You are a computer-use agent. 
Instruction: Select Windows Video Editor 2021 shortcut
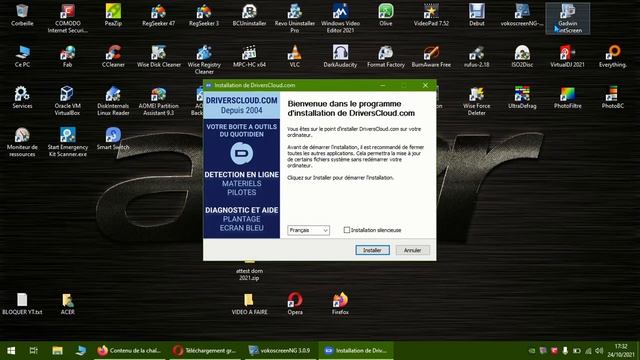[x=340, y=18]
